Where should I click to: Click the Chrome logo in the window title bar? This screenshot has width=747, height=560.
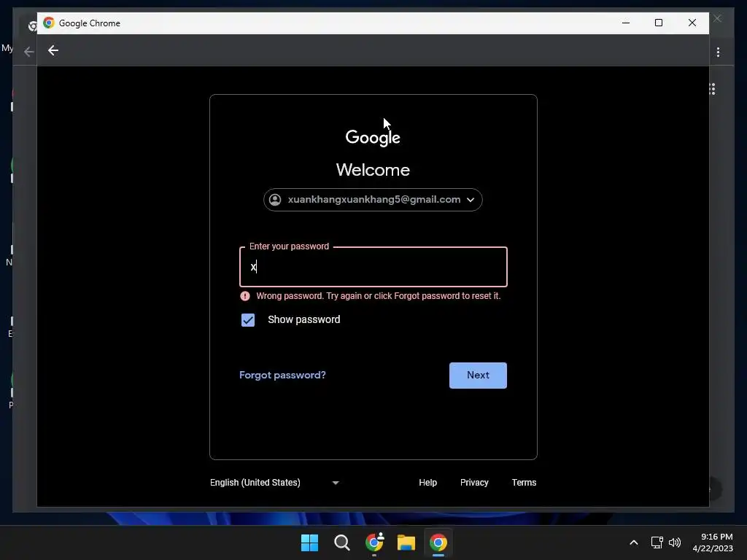point(49,23)
